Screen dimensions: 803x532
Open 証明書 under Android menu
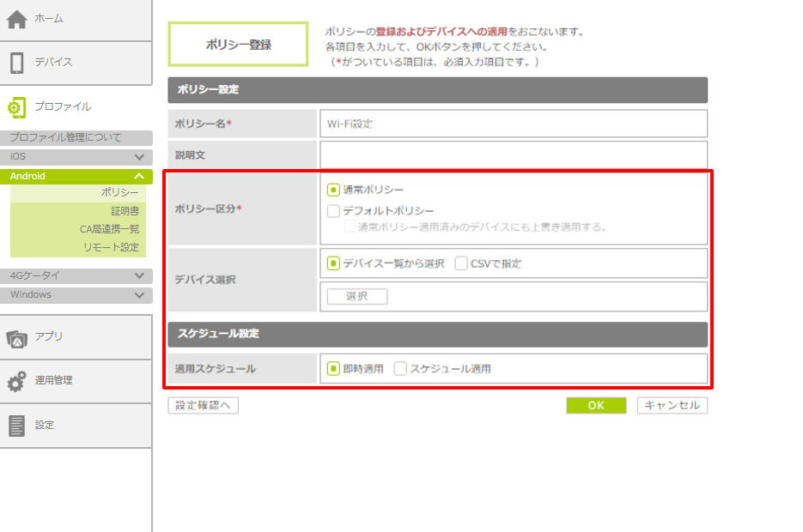coord(125,211)
